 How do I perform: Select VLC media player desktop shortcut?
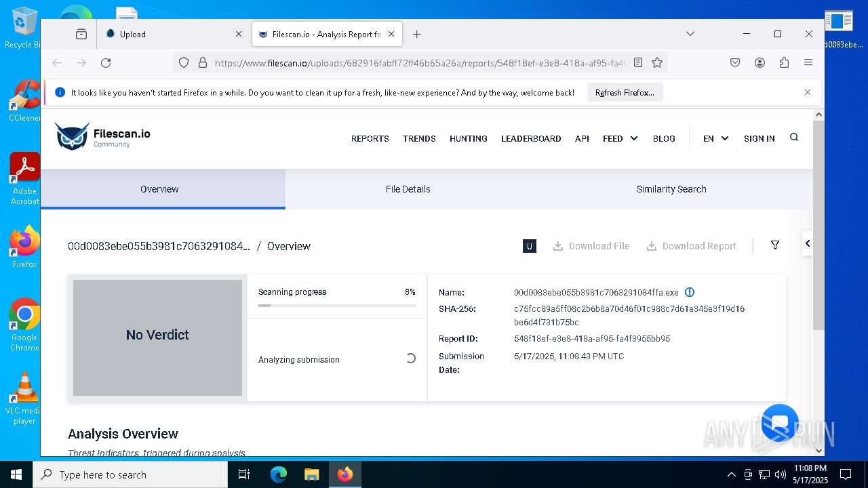click(x=24, y=398)
